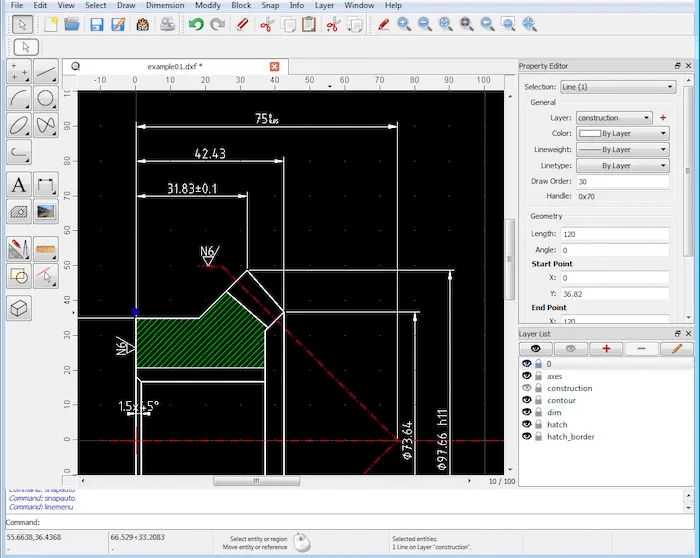Undo the last action
Image resolution: width=700 pixels, height=558 pixels.
[x=196, y=24]
